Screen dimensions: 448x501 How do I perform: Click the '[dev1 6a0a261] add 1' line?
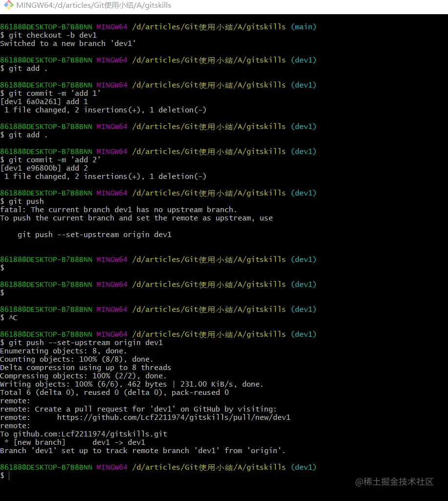point(44,102)
